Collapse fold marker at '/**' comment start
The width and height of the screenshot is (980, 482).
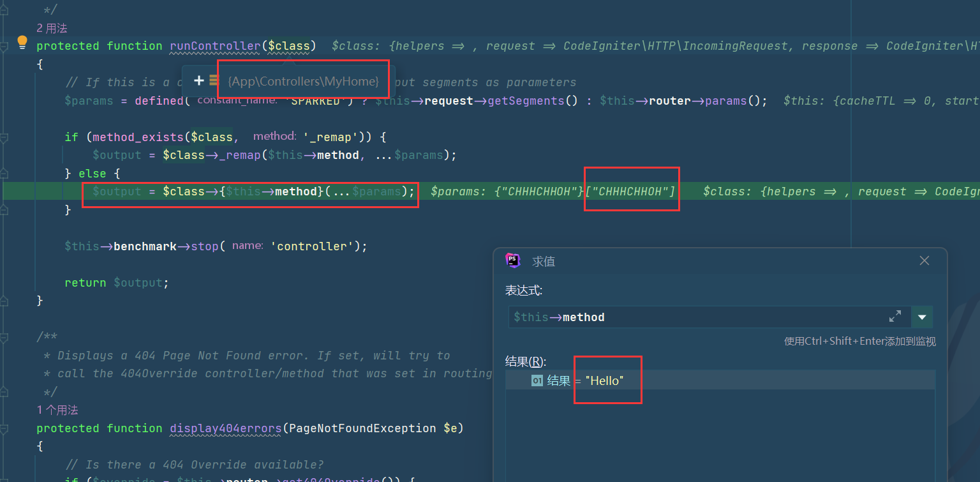[x=4, y=336]
